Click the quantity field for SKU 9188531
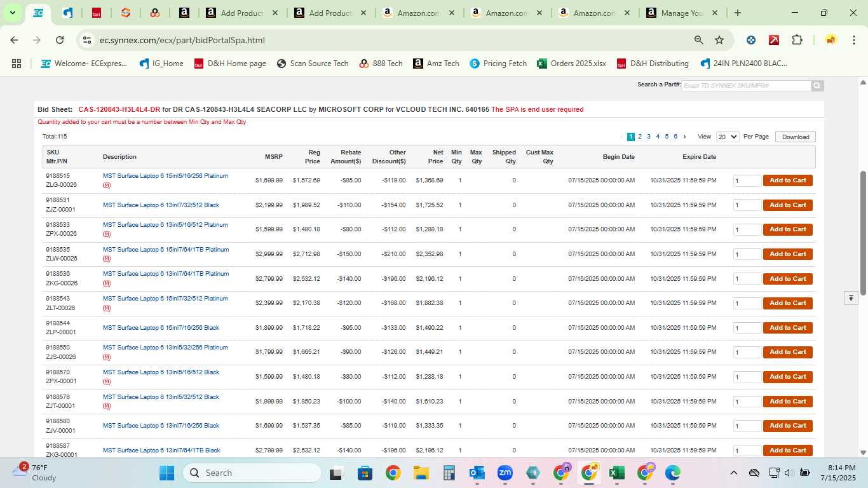 pos(747,205)
